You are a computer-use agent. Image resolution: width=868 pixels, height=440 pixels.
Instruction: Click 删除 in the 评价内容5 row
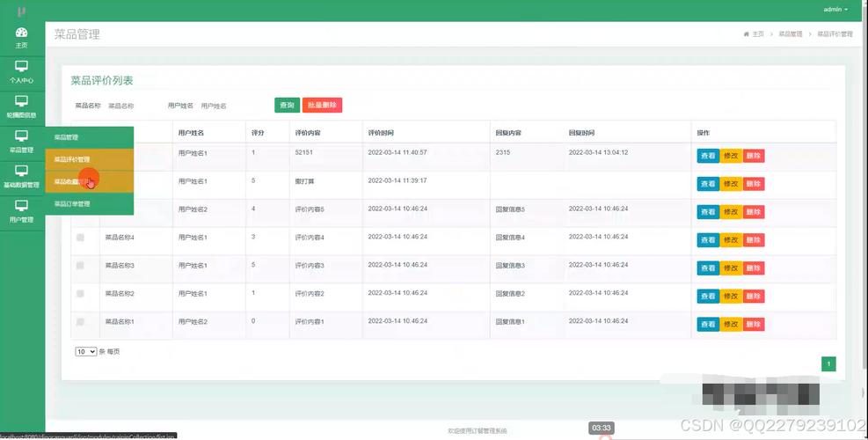pyautogui.click(x=754, y=212)
